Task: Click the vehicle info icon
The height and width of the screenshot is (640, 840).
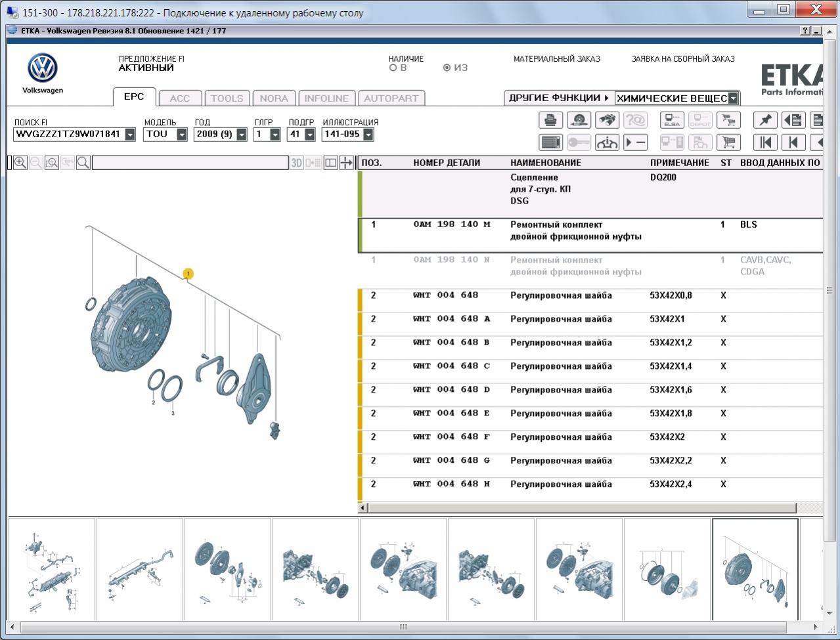Action: pyautogui.click(x=607, y=142)
